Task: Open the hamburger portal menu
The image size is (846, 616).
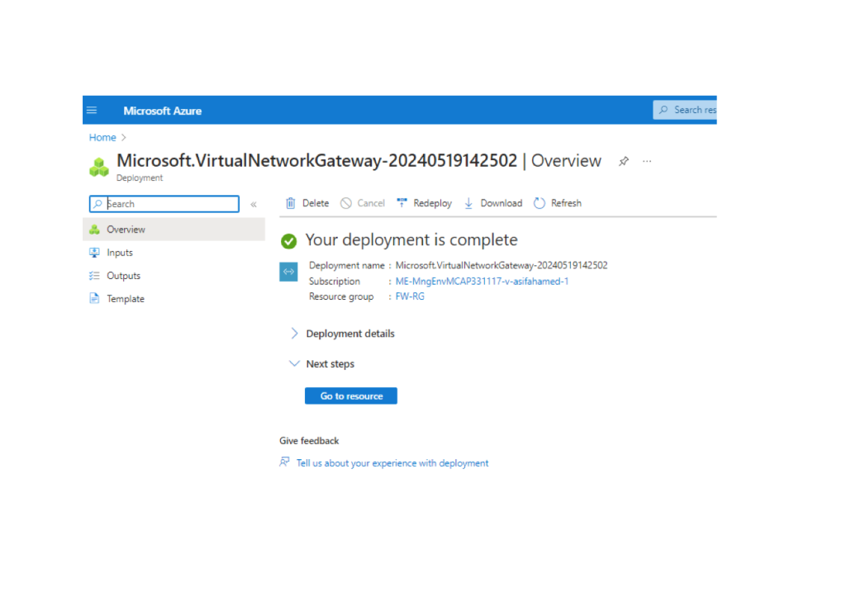Action: 92,111
